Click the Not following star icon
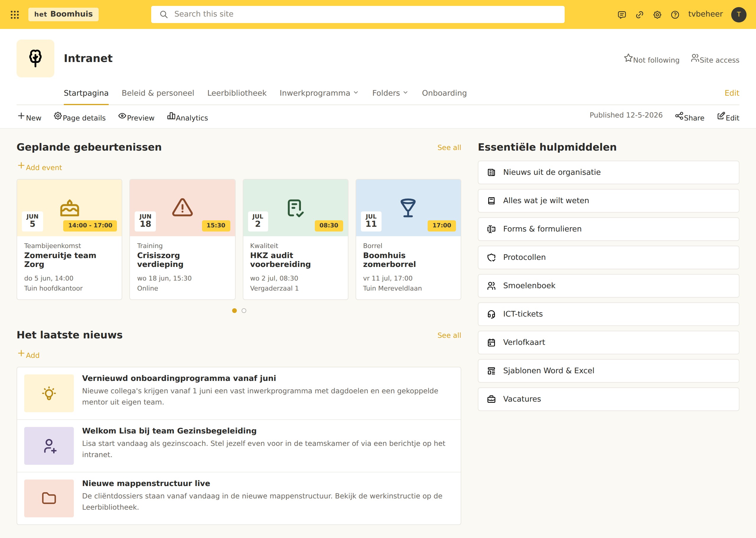Image resolution: width=756 pixels, height=538 pixels. (x=628, y=58)
